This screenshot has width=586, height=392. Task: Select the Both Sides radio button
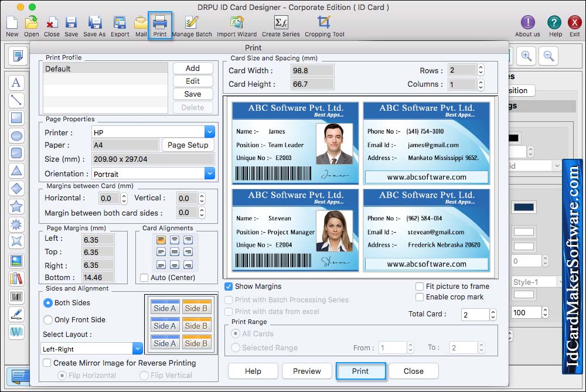pyautogui.click(x=48, y=303)
